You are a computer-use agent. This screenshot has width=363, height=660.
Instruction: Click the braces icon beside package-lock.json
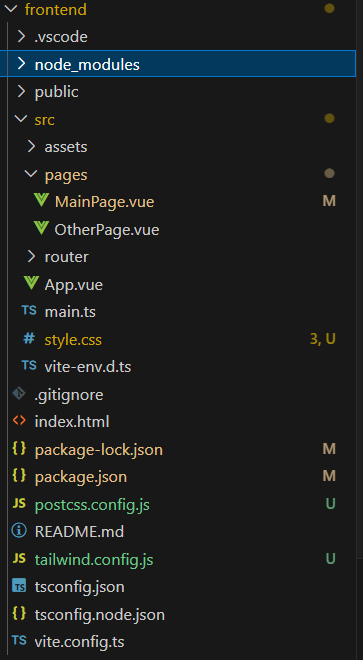[x=19, y=449]
